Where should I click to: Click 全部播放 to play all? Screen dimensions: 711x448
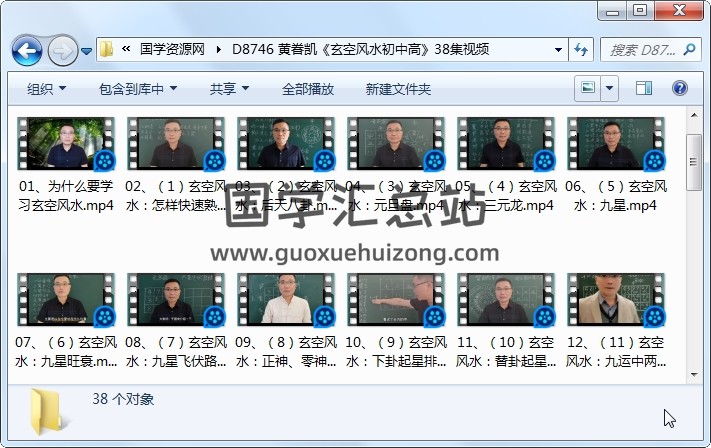pyautogui.click(x=308, y=89)
